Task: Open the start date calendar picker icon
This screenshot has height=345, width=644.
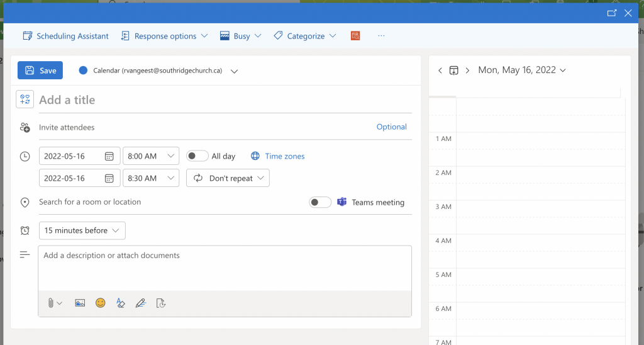Action: click(x=109, y=156)
